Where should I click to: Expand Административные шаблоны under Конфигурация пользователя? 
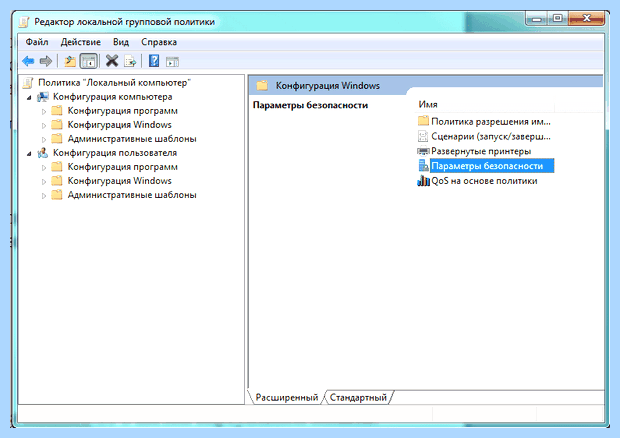44,196
